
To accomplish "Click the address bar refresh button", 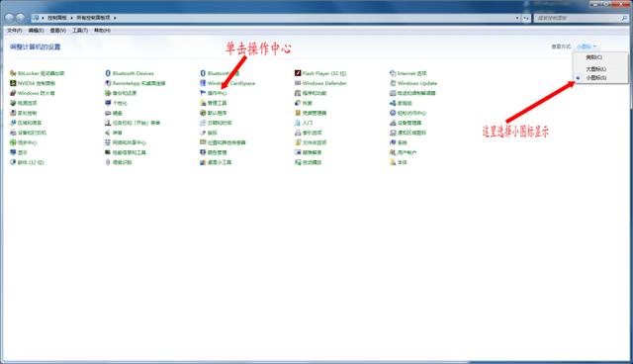I will pyautogui.click(x=526, y=18).
